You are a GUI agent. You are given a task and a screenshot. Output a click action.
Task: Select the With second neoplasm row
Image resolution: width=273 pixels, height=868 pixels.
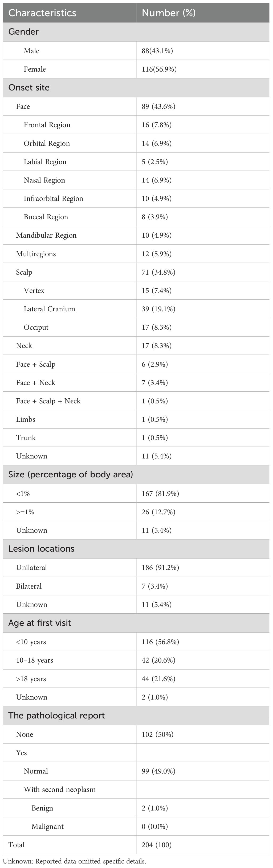pos(59,790)
